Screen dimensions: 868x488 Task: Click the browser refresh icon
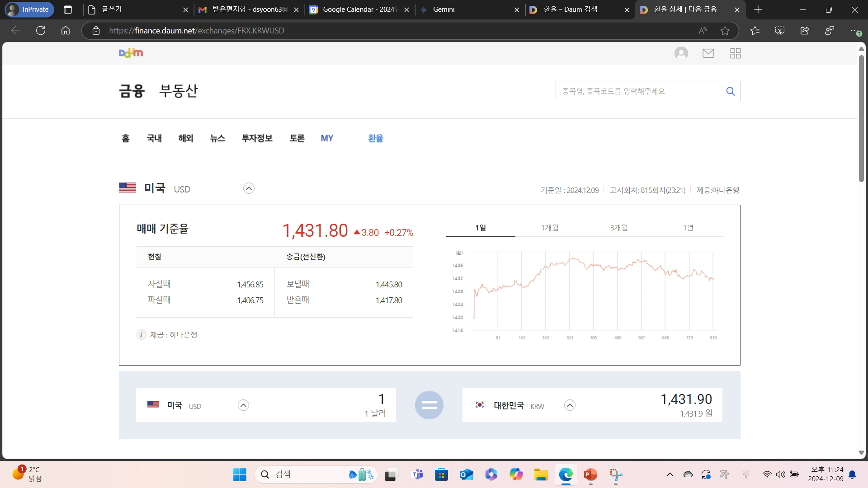41,31
